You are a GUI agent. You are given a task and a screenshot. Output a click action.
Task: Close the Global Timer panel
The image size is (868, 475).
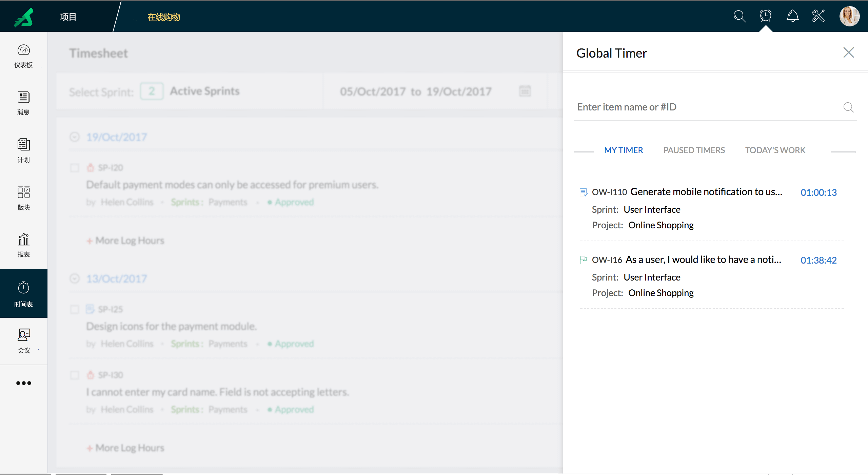[x=848, y=53]
